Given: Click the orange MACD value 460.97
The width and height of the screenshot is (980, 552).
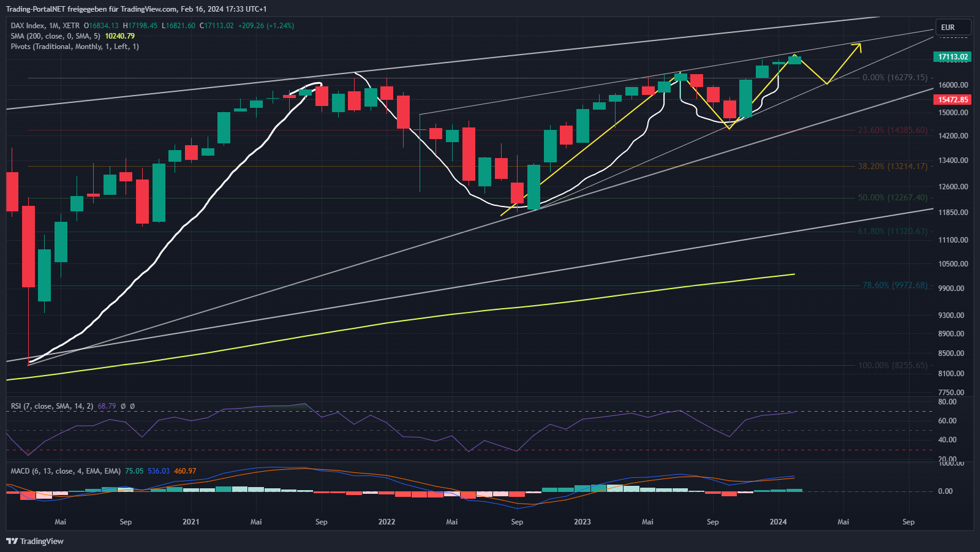Looking at the screenshot, I should tap(185, 471).
